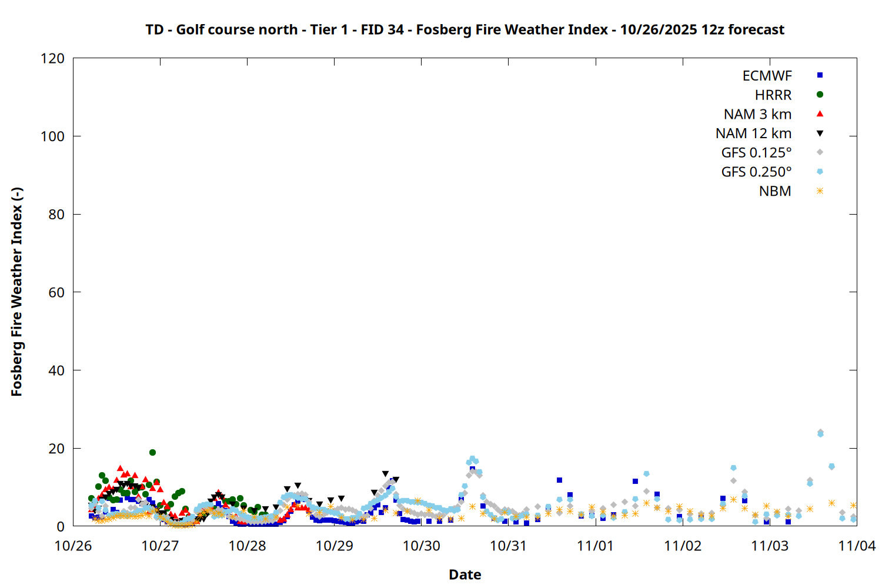Click the 100 value on the y-axis
Image resolution: width=882 pixels, height=588 pixels.
pyautogui.click(x=52, y=136)
